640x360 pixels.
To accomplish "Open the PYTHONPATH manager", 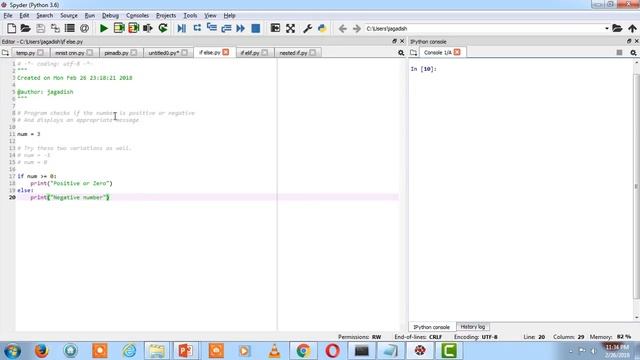I will [x=322, y=28].
